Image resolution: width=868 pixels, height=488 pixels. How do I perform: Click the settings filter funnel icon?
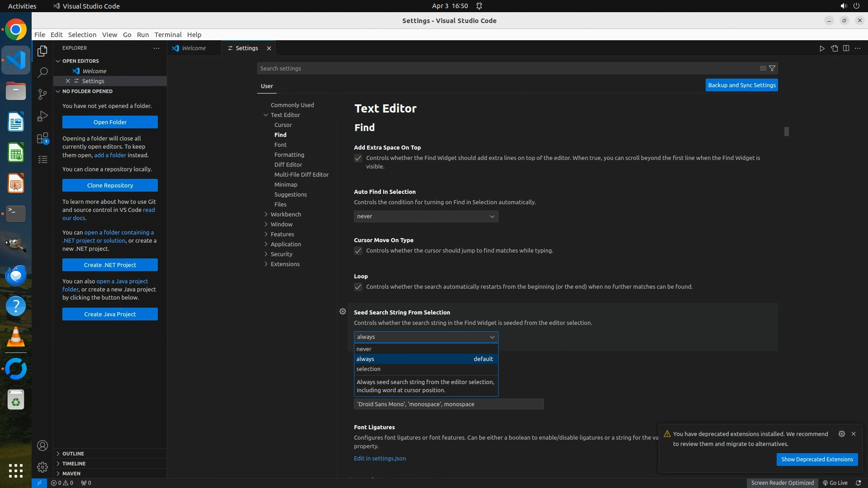pos(772,68)
